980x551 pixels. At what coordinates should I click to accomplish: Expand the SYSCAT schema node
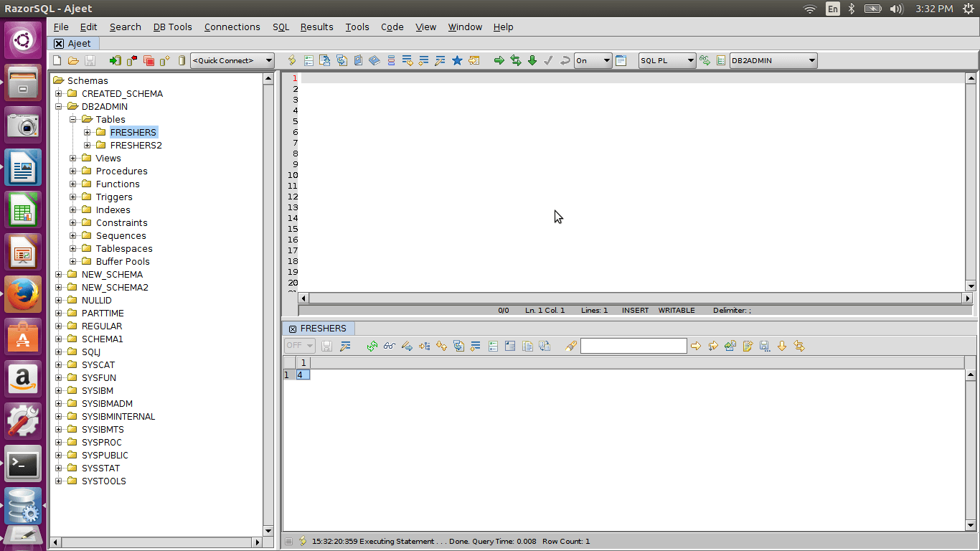[x=59, y=364]
